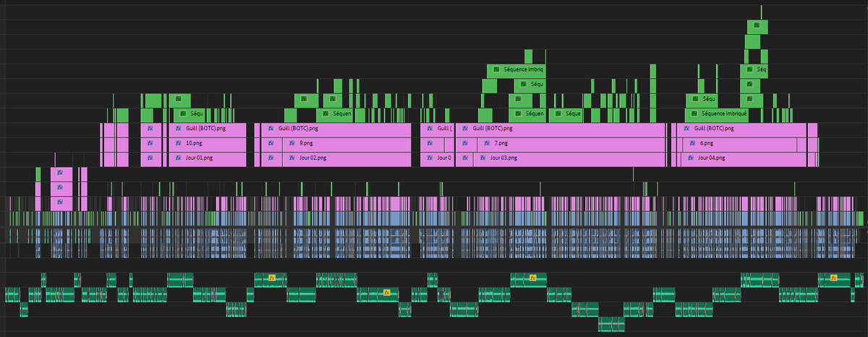This screenshot has width=868, height=337.
Task: Click the fx badge on the Jour 04.png clip
Action: [691, 157]
